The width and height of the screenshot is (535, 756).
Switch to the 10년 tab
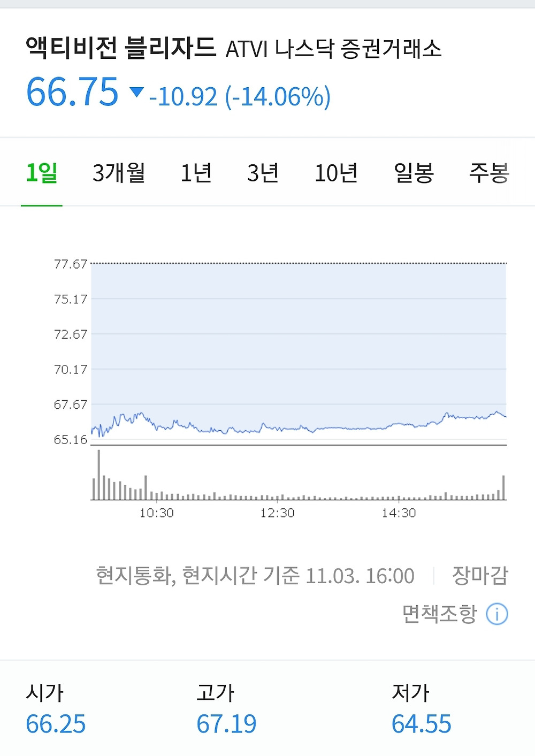(336, 173)
